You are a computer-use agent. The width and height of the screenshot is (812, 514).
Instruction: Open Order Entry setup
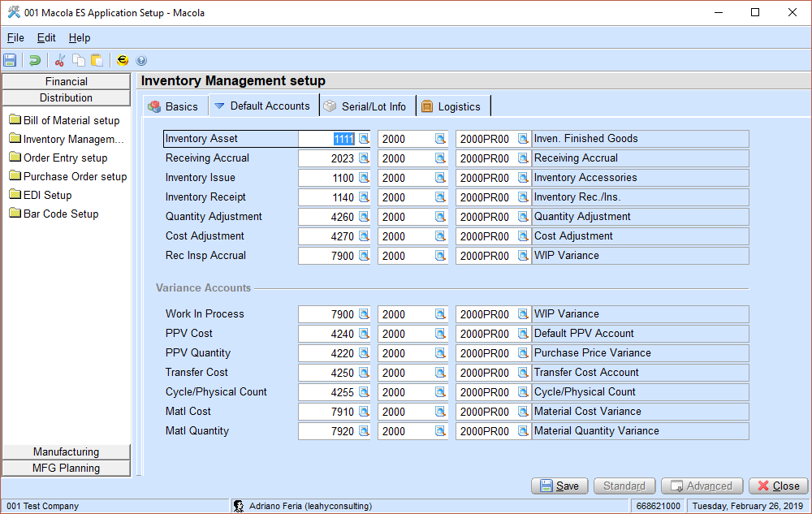(58, 158)
